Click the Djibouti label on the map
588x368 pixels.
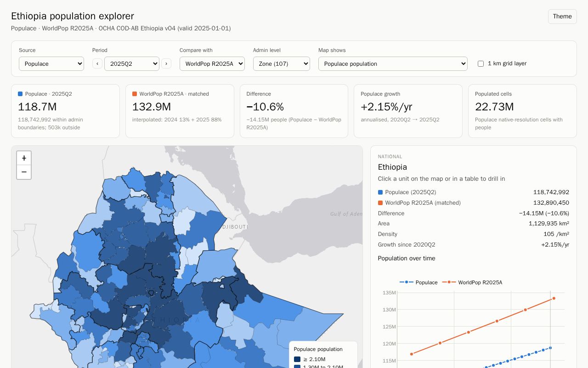(x=235, y=227)
